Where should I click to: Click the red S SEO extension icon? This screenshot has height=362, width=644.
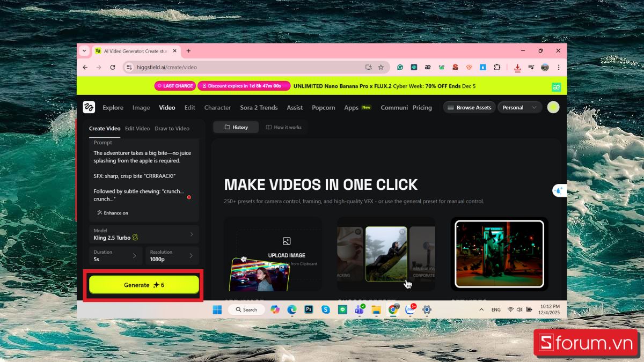[x=455, y=67]
